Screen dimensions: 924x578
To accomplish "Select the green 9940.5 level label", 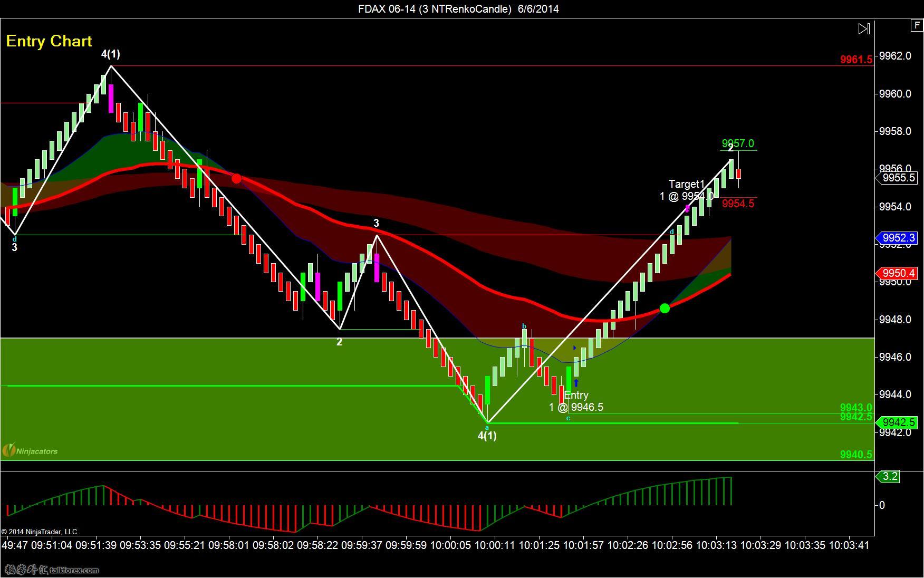I will coord(856,455).
